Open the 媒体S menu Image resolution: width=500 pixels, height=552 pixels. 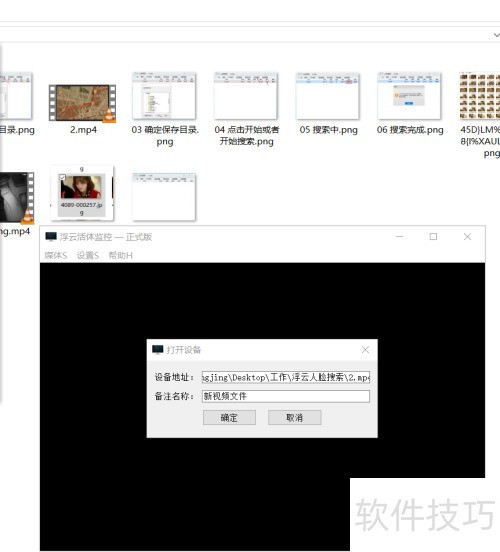tap(56, 255)
